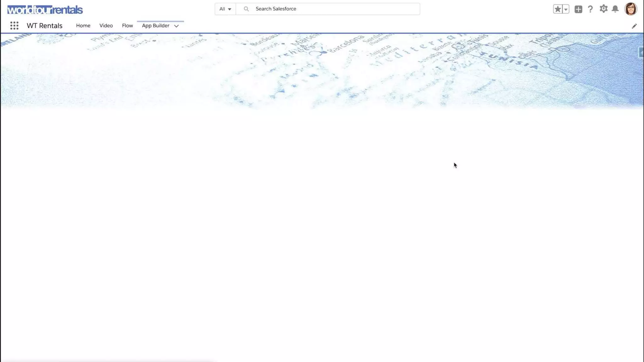Switch to the Video tab
The height and width of the screenshot is (362, 644).
tap(106, 25)
